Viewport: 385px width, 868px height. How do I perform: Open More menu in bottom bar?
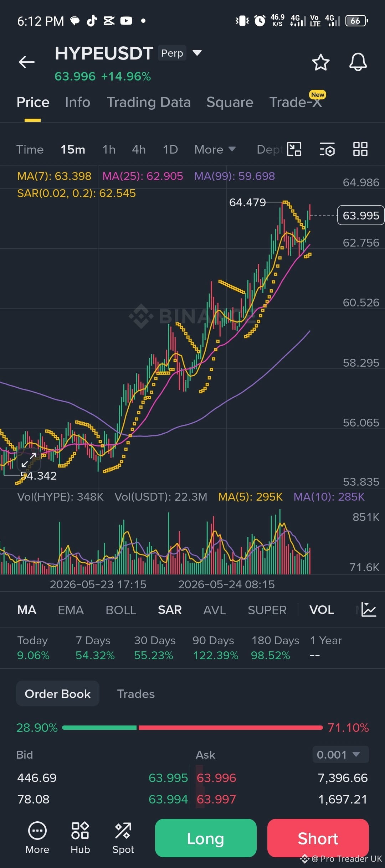click(x=37, y=838)
